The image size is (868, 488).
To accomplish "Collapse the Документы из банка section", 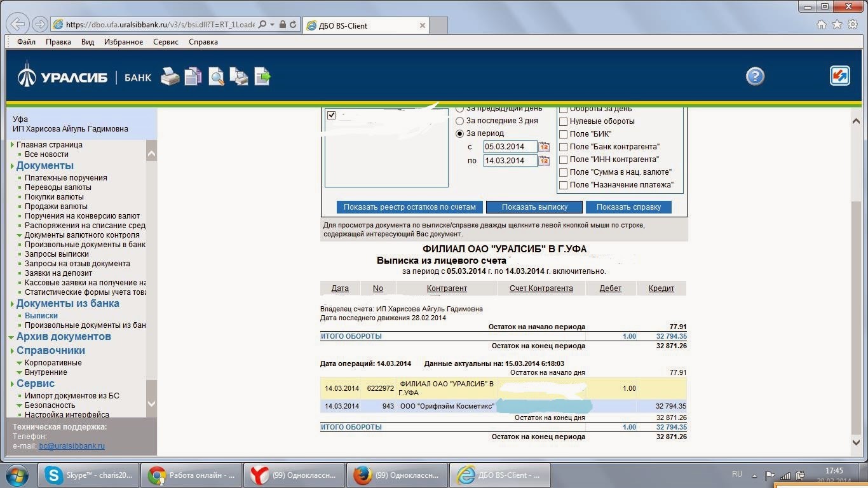I will (x=12, y=304).
